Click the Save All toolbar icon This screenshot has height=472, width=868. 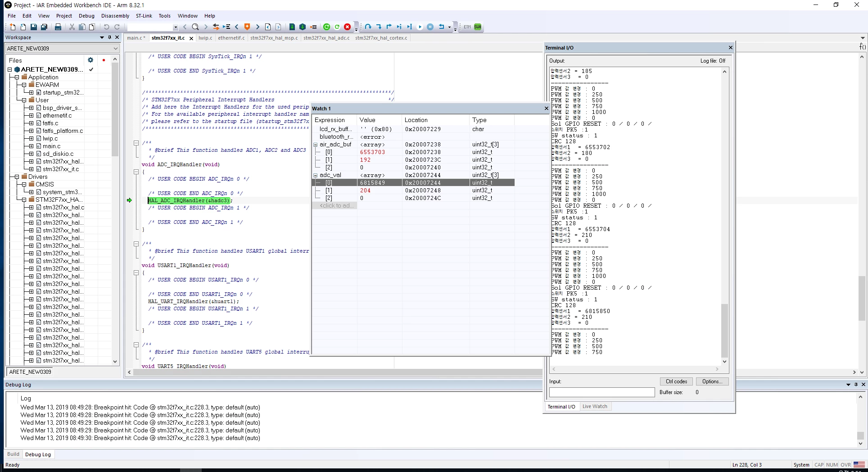pyautogui.click(x=44, y=27)
